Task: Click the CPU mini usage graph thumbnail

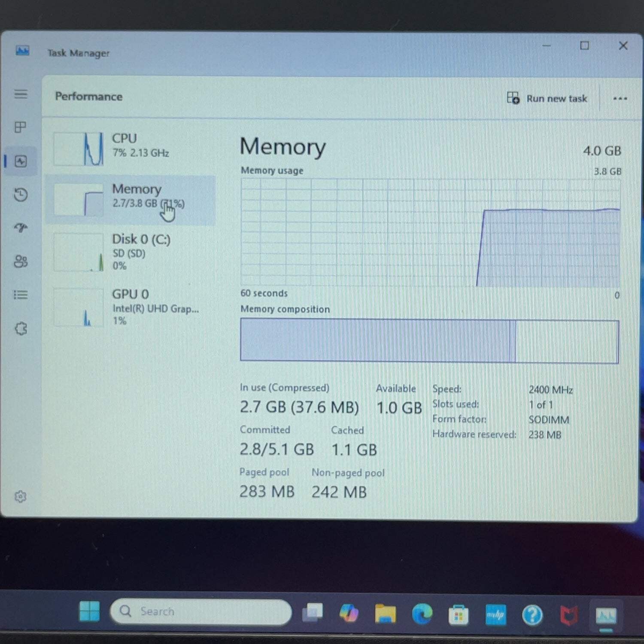Action: pos(79,149)
